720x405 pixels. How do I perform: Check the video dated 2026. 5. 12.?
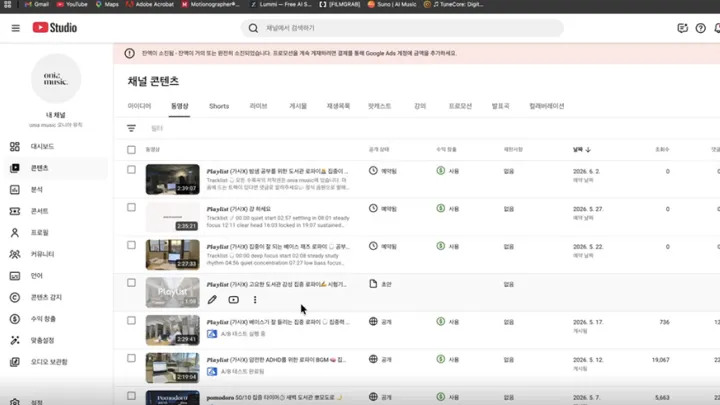131,358
